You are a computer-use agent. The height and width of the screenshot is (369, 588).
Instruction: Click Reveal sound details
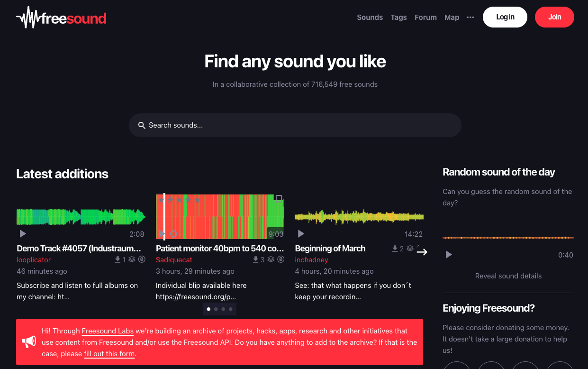pyautogui.click(x=508, y=276)
